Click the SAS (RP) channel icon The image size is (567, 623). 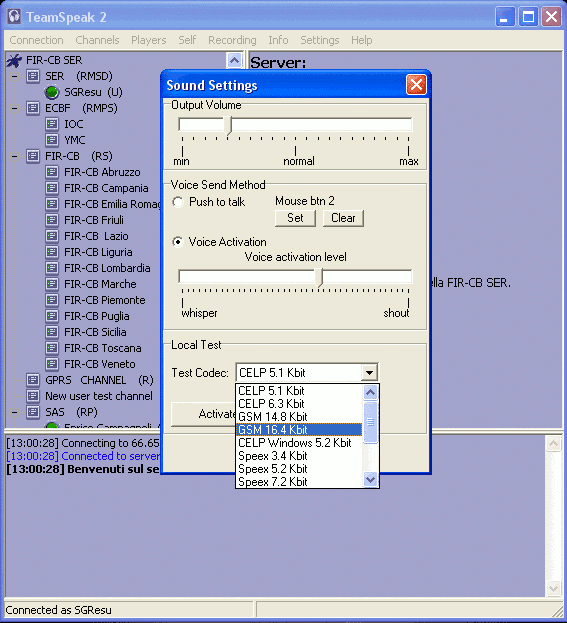[x=33, y=412]
